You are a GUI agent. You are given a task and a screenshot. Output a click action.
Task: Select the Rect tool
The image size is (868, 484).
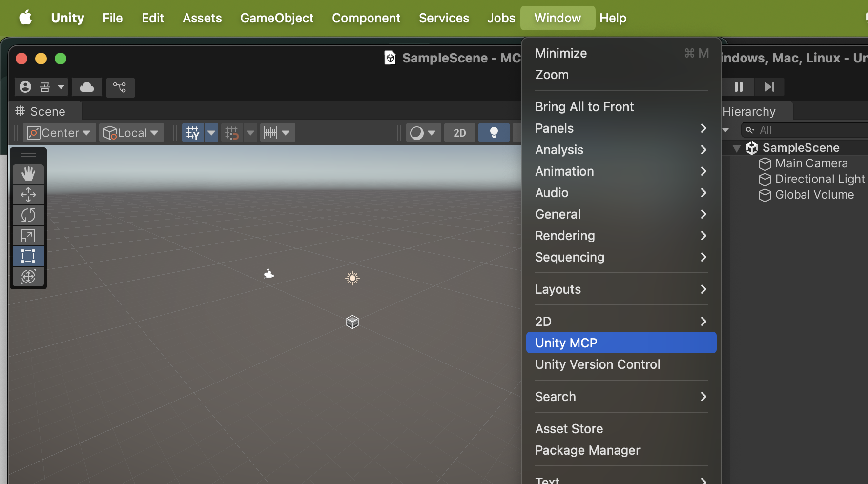(28, 256)
